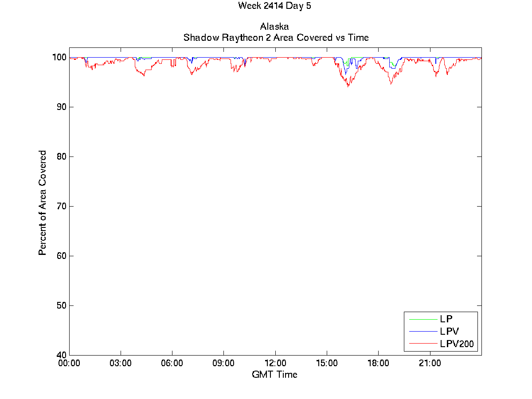Select the 'Shadow Raytheon 2 Area Covered vs Time' title

276,38
